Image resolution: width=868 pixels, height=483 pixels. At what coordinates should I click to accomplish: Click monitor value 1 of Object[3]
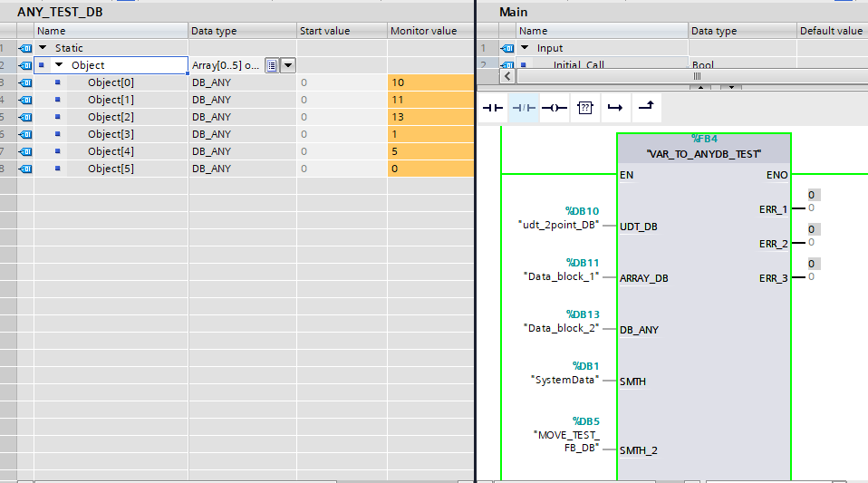tap(430, 134)
